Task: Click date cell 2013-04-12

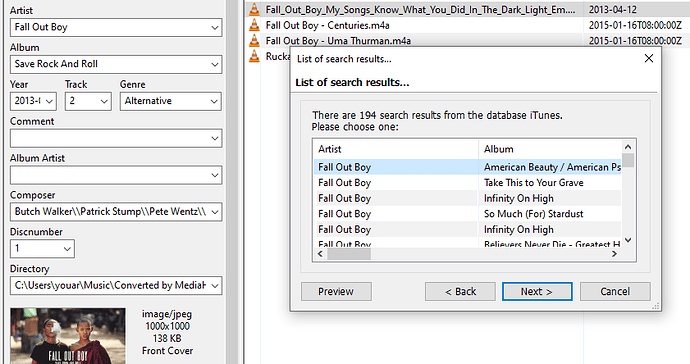Action: pyautogui.click(x=613, y=10)
